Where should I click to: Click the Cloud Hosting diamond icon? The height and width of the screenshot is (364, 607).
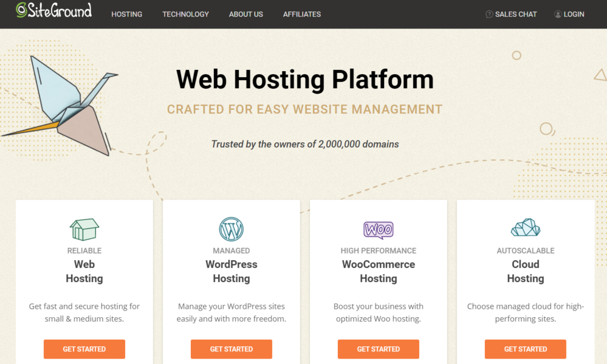(525, 227)
